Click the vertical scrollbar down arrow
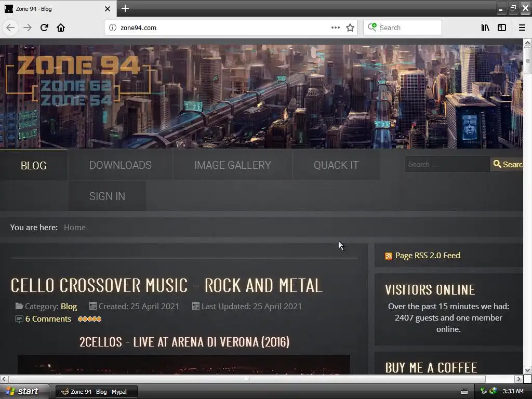The height and width of the screenshot is (399, 532). point(527,370)
